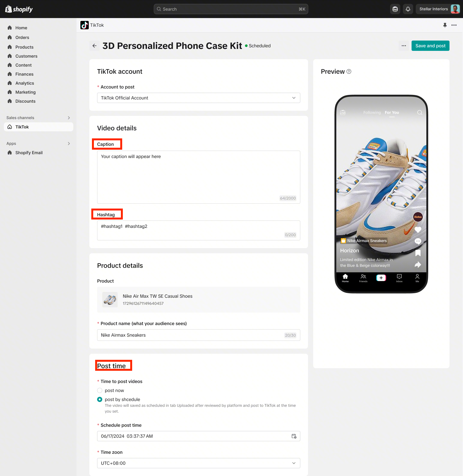Go back using the arrow icon
Image resolution: width=463 pixels, height=476 pixels.
tap(95, 46)
